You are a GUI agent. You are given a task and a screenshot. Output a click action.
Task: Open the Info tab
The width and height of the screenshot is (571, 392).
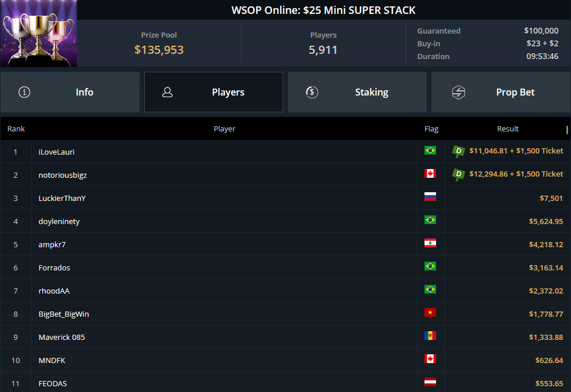pyautogui.click(x=70, y=92)
